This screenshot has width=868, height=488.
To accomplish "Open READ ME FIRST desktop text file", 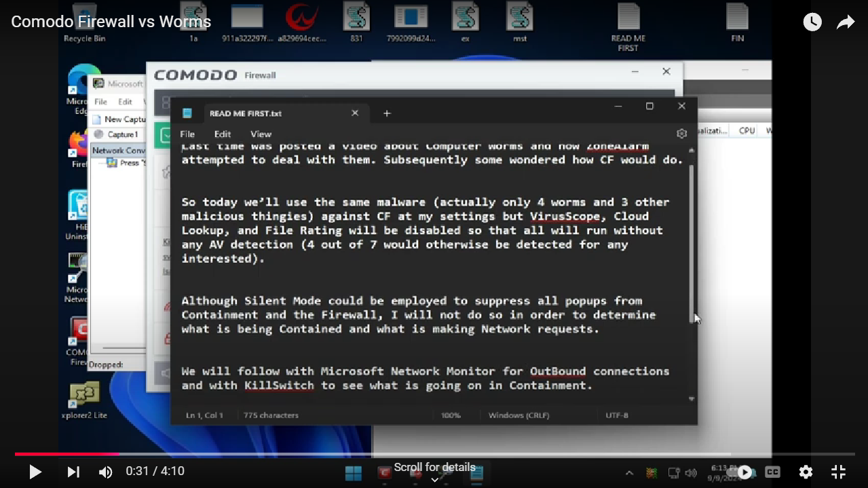I will (628, 27).
